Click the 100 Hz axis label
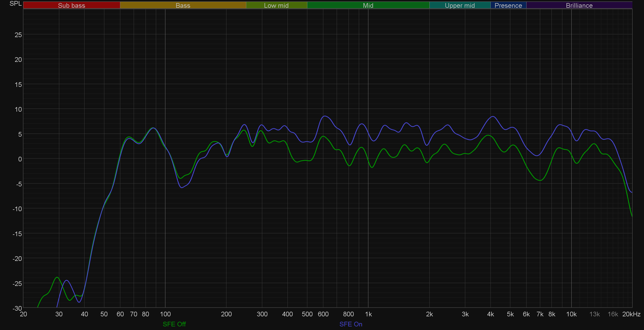This screenshot has height=330, width=644. (x=165, y=314)
